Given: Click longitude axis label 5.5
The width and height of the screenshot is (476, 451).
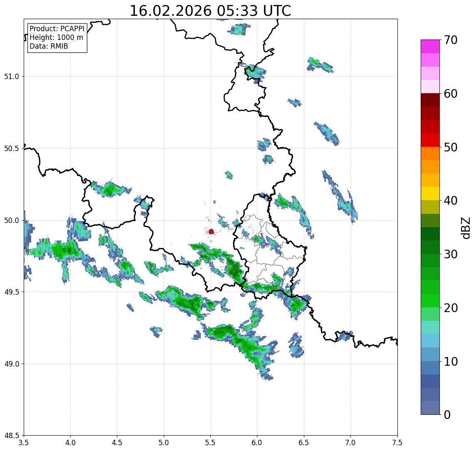Looking at the screenshot, I should coord(211,443).
